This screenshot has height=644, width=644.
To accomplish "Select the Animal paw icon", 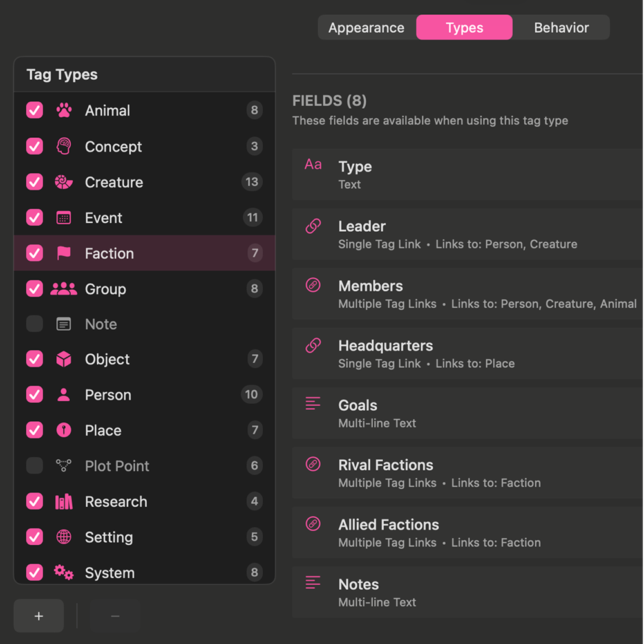I will pos(63,110).
